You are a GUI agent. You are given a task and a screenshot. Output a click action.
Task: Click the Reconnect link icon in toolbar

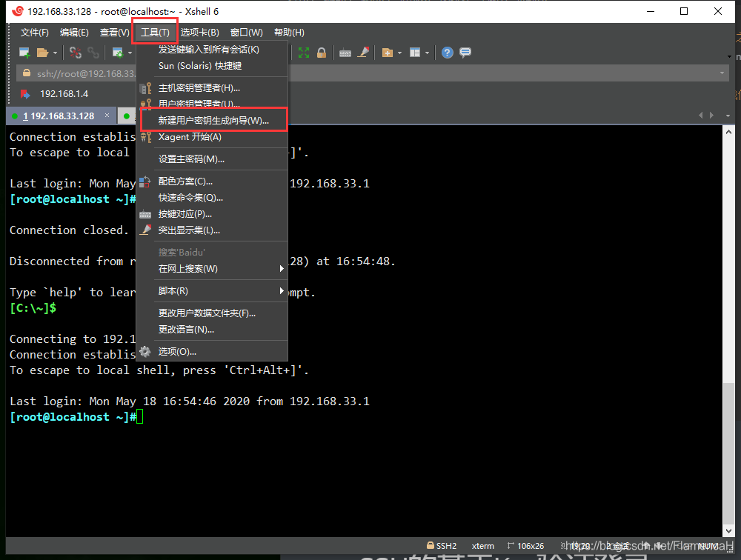click(x=93, y=53)
